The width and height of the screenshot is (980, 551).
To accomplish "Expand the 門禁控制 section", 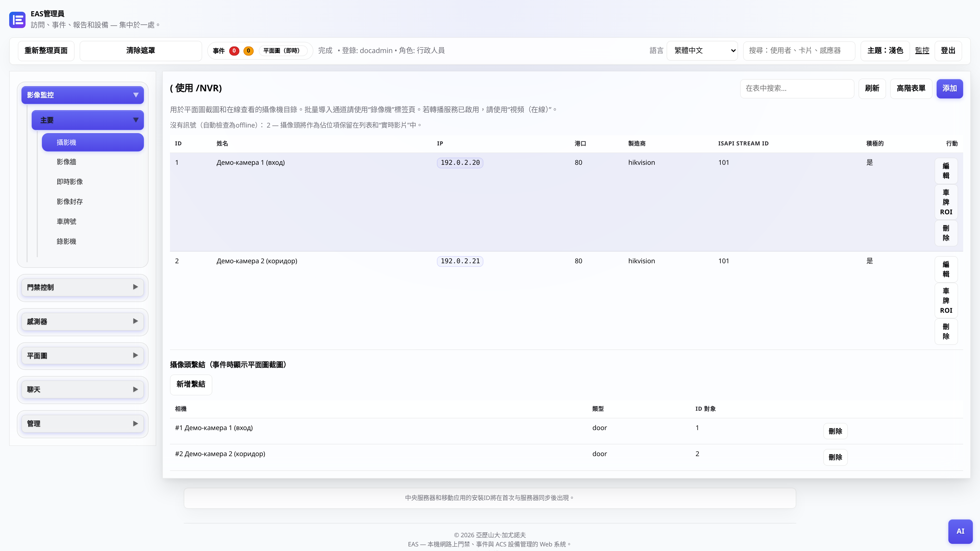I will (x=82, y=287).
